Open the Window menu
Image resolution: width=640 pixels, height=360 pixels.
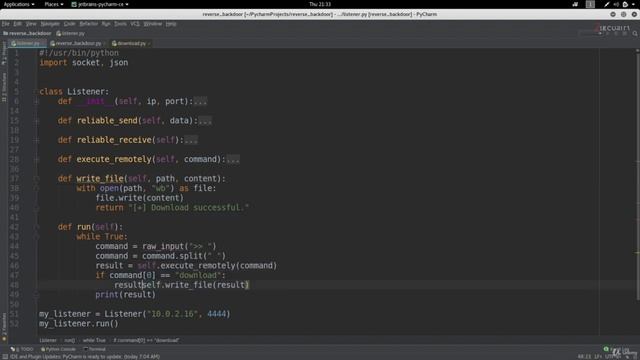pyautogui.click(x=153, y=24)
